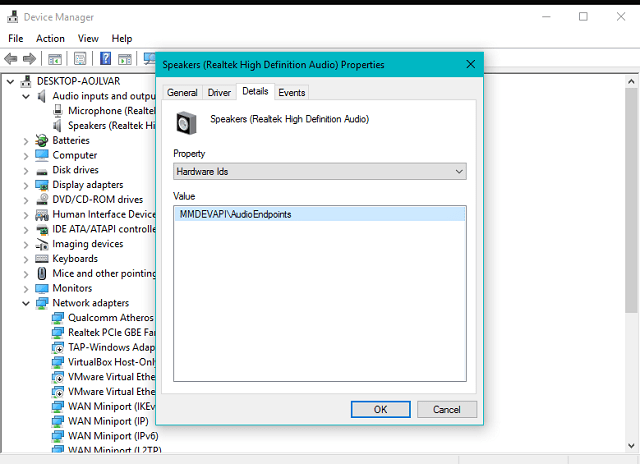This screenshot has height=464, width=640.
Task: Click the speaker device icon in Properties dialog
Action: point(186,123)
